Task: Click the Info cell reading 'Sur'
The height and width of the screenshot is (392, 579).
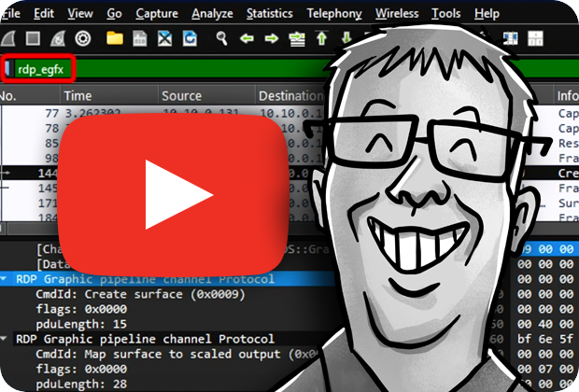Action: click(x=568, y=203)
